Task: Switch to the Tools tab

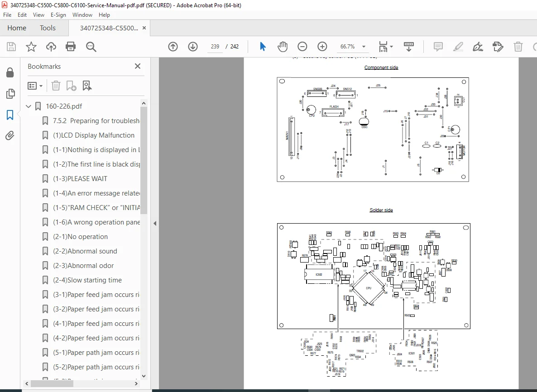Action: tap(48, 28)
